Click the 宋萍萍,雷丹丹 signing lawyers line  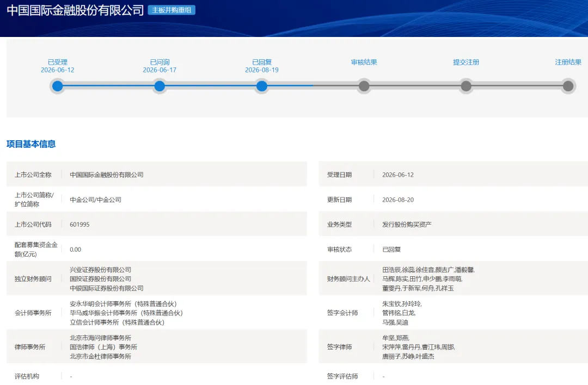(x=419, y=347)
